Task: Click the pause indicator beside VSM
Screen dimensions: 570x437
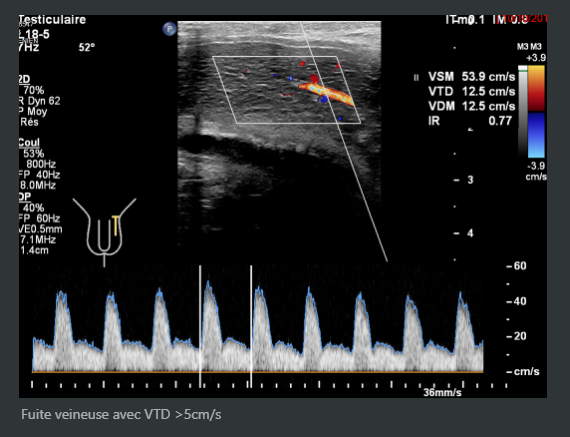Action: 416,77
